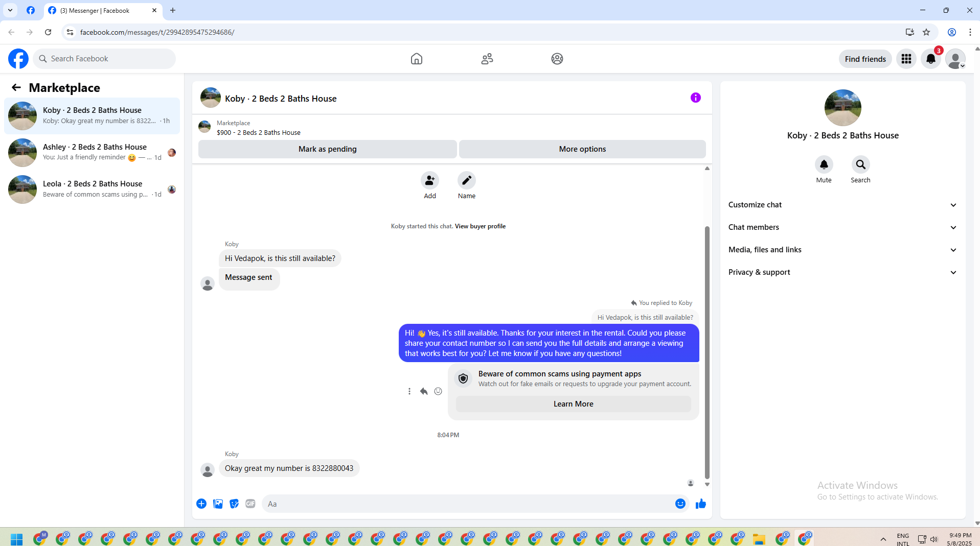The image size is (980, 546).
Task: Reload the browser page
Action: 48,32
